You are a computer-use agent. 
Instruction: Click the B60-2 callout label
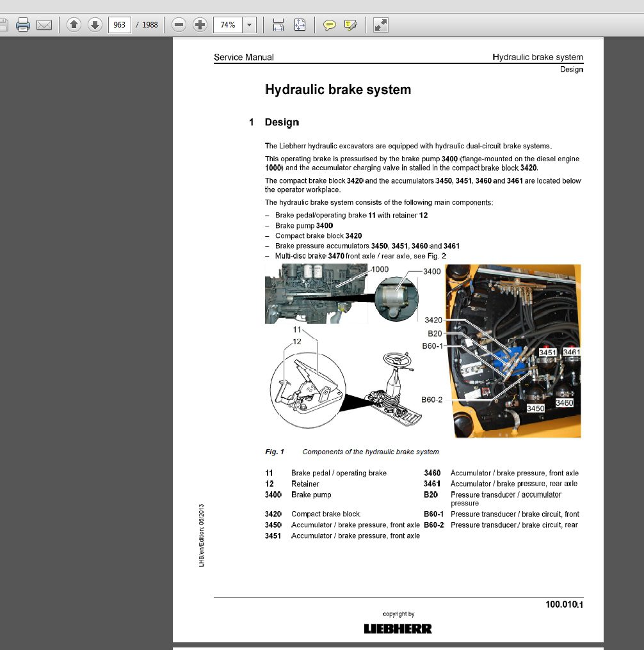click(431, 400)
